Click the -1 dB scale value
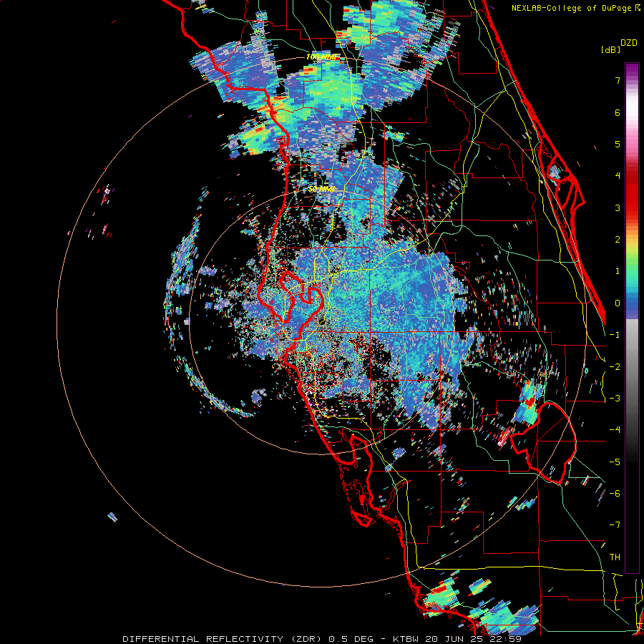The width and height of the screenshot is (644, 644). (615, 335)
